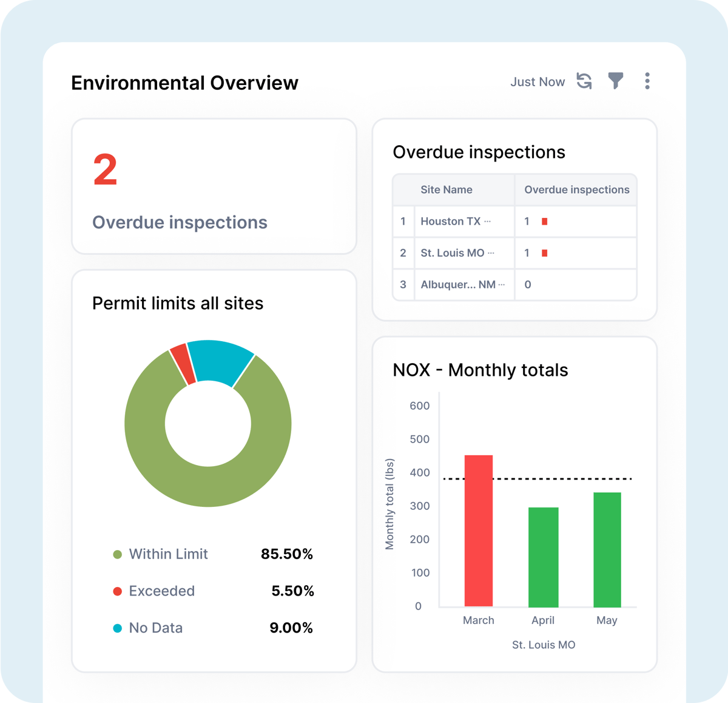Click the refresh data icon

point(584,81)
